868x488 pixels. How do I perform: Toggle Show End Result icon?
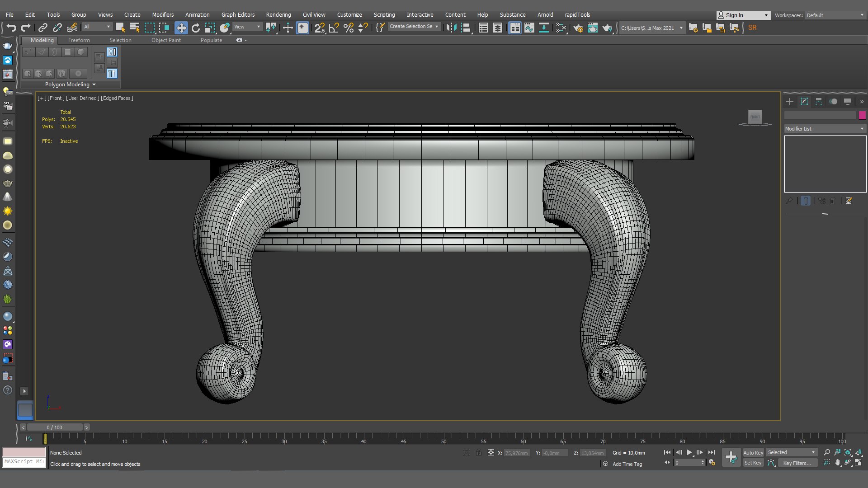pyautogui.click(x=806, y=201)
